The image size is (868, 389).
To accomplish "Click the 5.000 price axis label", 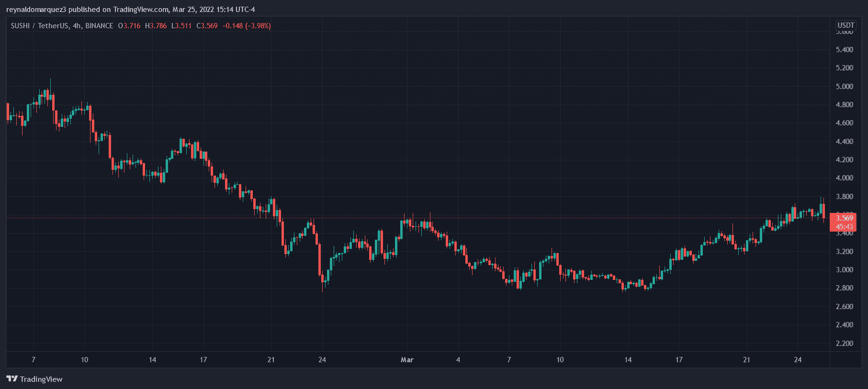I will click(844, 87).
